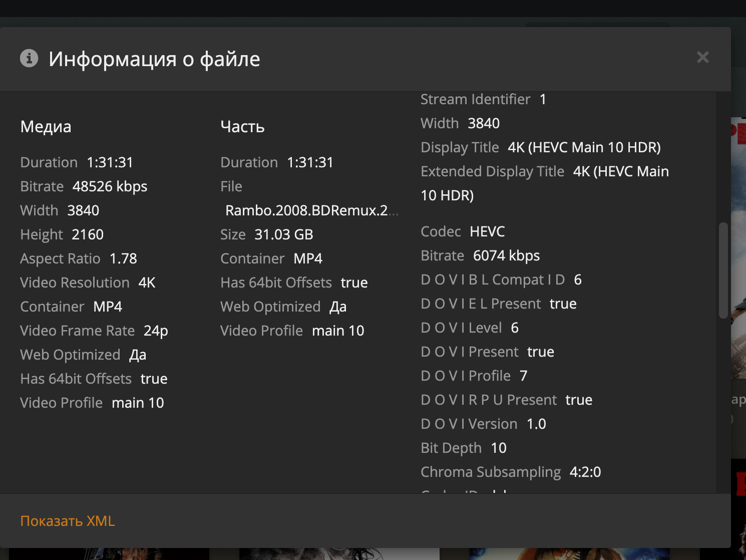
Task: Click the Has 64bit Offsets value under Часть
Action: coord(354,283)
